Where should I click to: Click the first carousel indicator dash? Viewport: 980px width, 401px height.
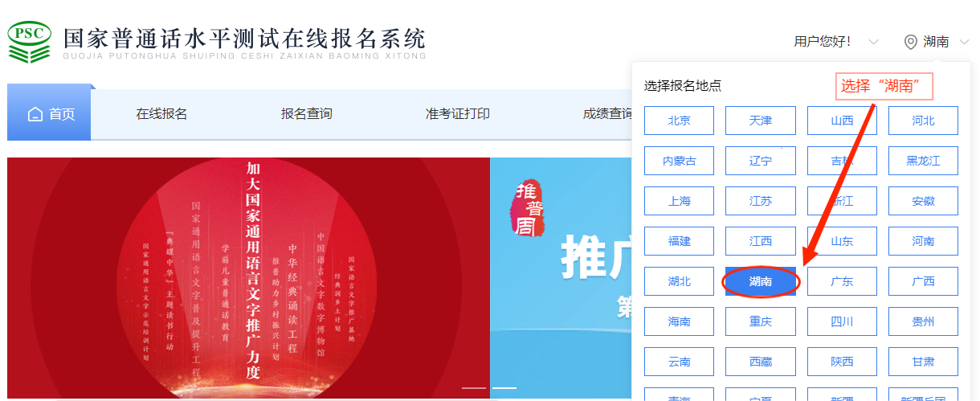474,387
